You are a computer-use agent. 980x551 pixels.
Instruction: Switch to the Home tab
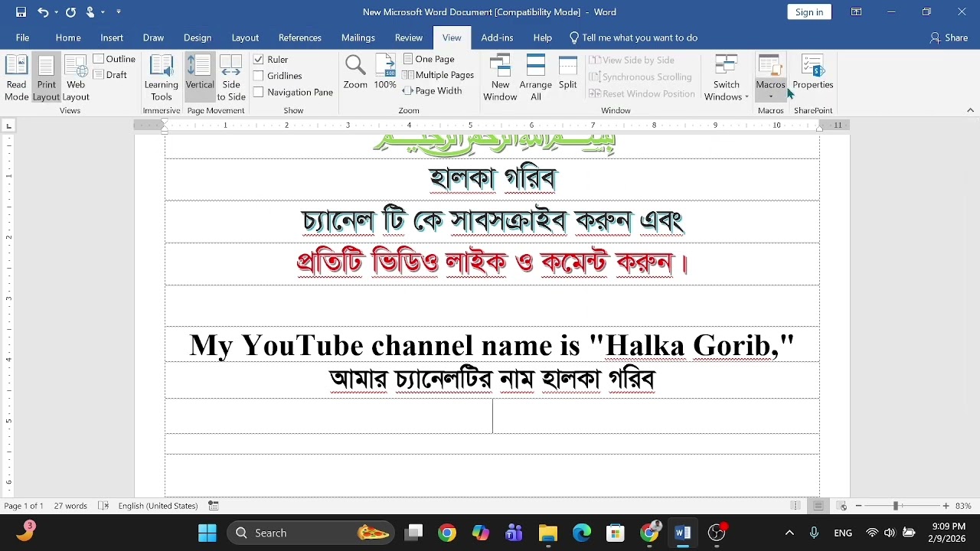pyautogui.click(x=68, y=37)
